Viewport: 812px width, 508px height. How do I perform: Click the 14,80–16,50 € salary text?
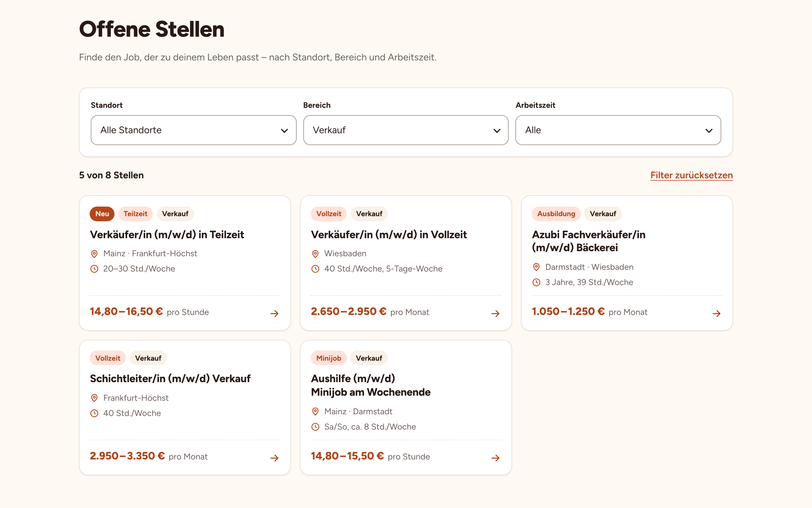[126, 312]
